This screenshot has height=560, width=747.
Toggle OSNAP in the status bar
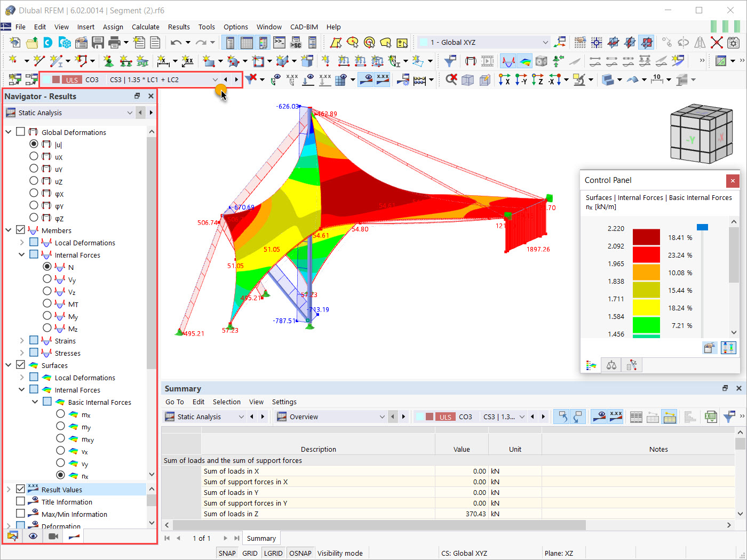(x=300, y=553)
